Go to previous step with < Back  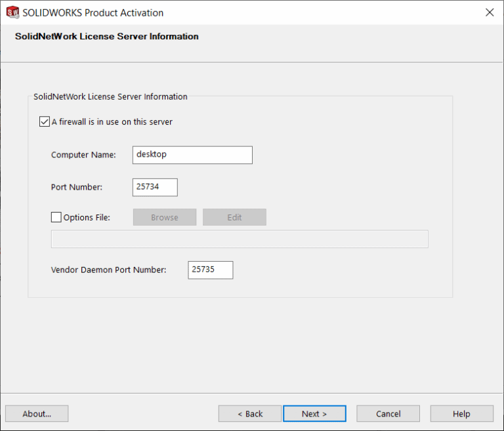(x=250, y=413)
